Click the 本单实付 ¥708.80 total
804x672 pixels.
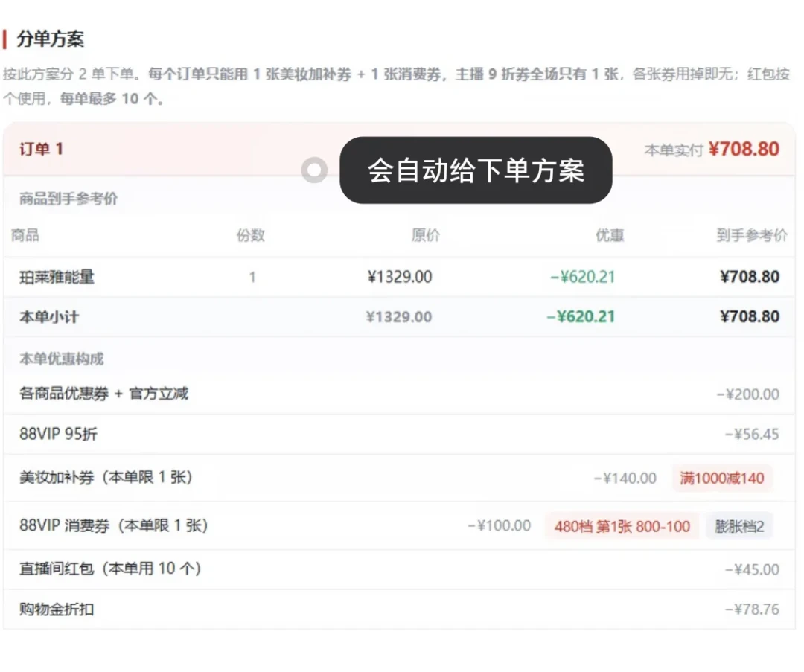pyautogui.click(x=712, y=149)
